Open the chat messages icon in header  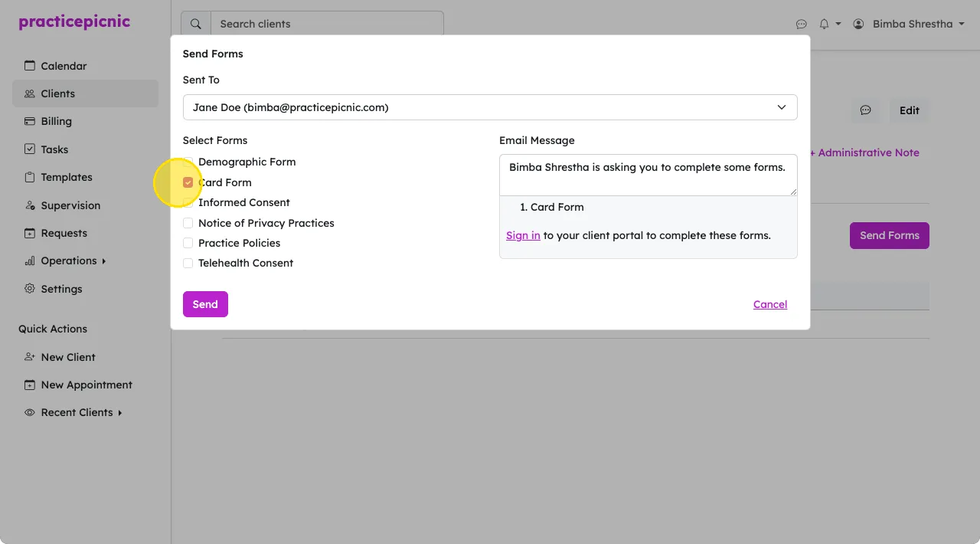point(802,25)
